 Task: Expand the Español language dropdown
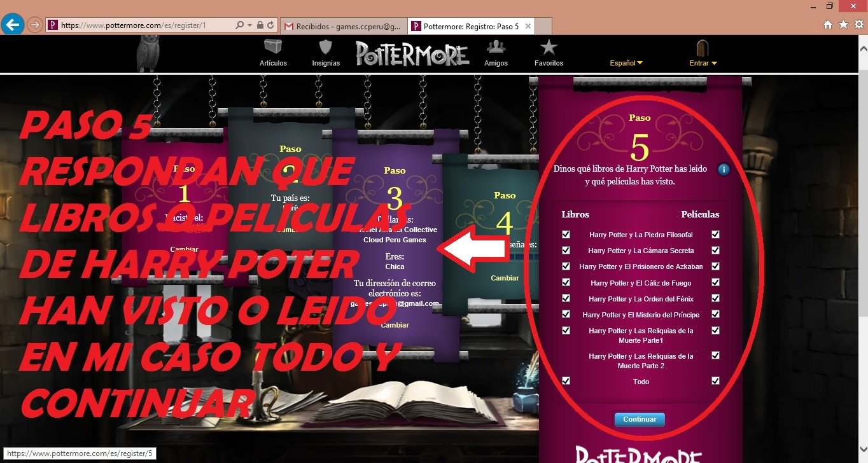[x=626, y=63]
